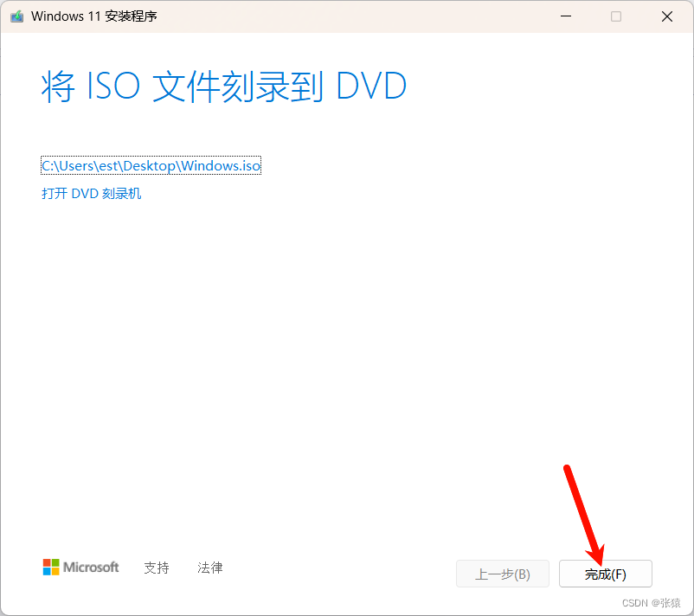Open the C:\Users\est\Desktop\Windows.iso link
This screenshot has width=694, height=616.
(151, 165)
